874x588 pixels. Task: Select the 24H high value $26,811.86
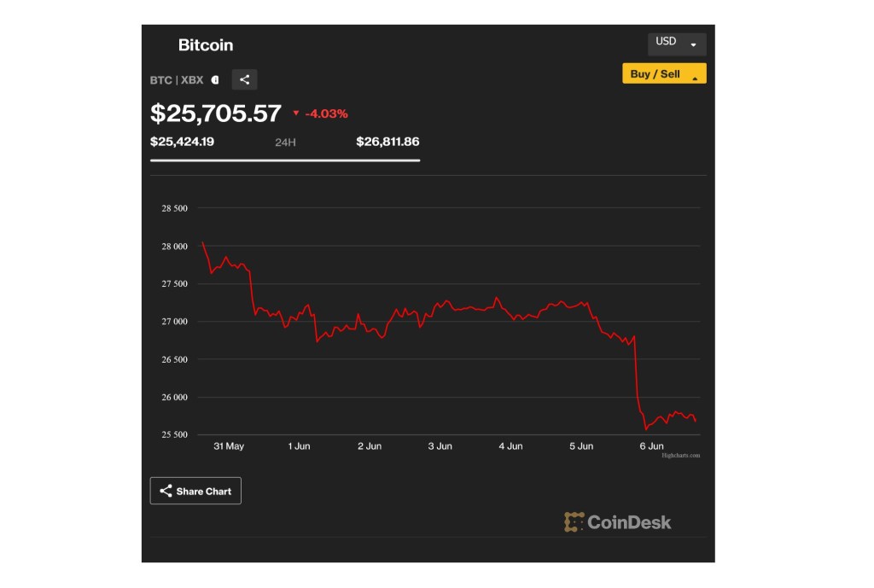point(387,142)
